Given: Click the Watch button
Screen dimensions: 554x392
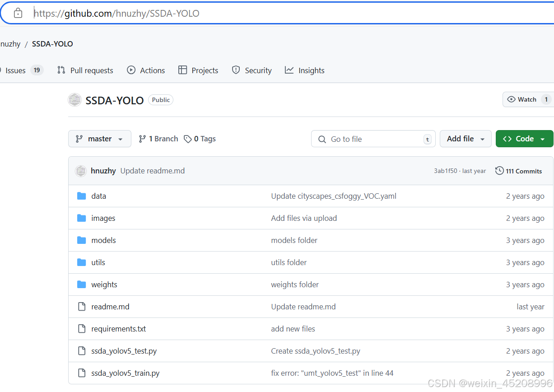Looking at the screenshot, I should pyautogui.click(x=528, y=99).
